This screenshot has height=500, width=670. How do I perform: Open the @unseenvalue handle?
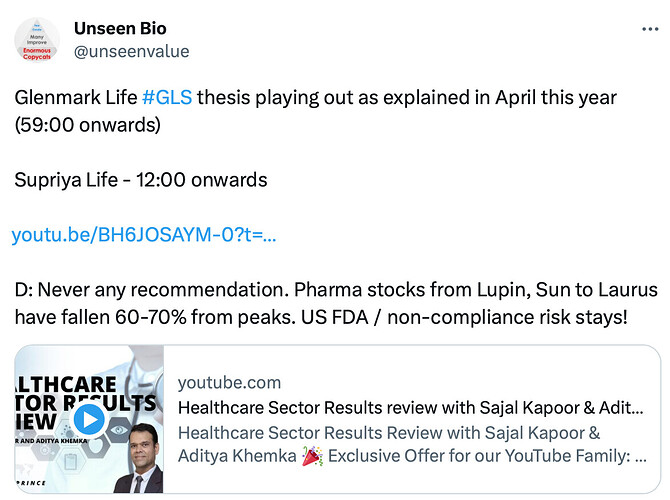click(132, 52)
